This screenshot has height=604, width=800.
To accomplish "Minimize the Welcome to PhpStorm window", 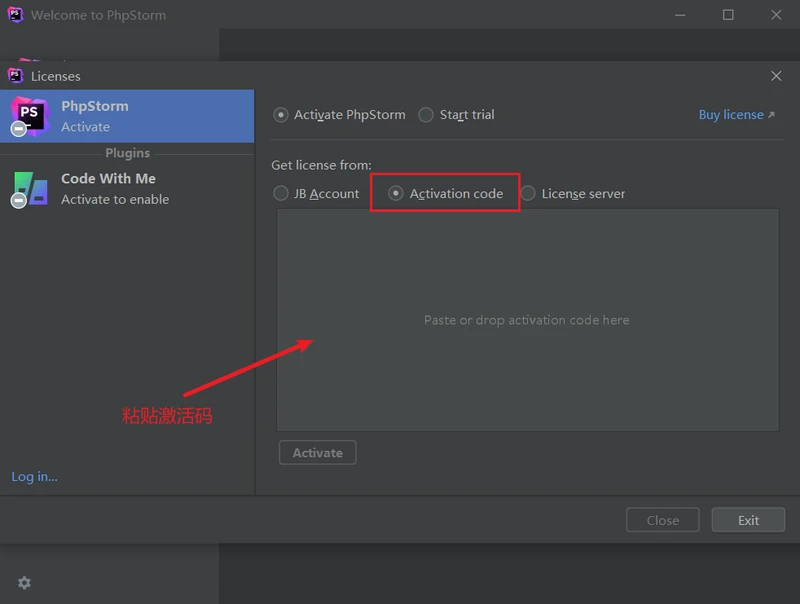I will click(680, 15).
